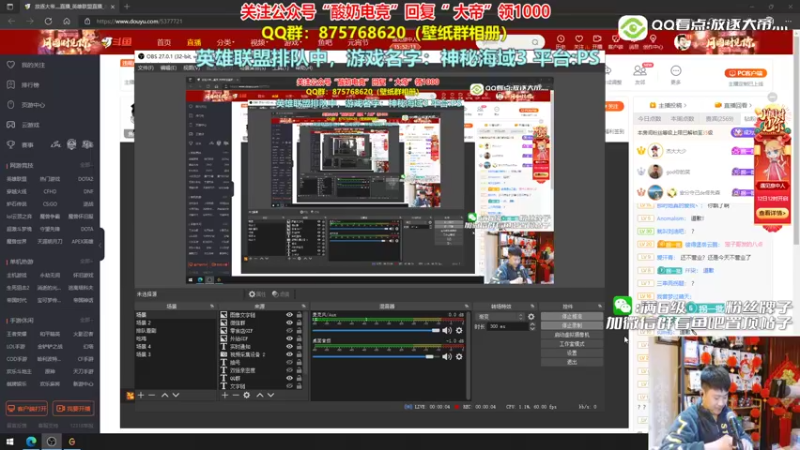Add a new source with the plus icon

[x=225, y=395]
